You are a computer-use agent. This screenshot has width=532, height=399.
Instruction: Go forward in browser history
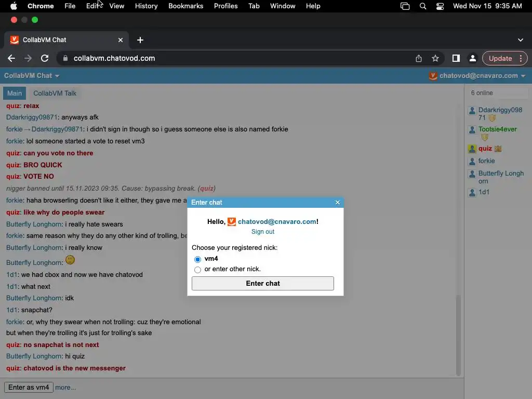point(28,58)
